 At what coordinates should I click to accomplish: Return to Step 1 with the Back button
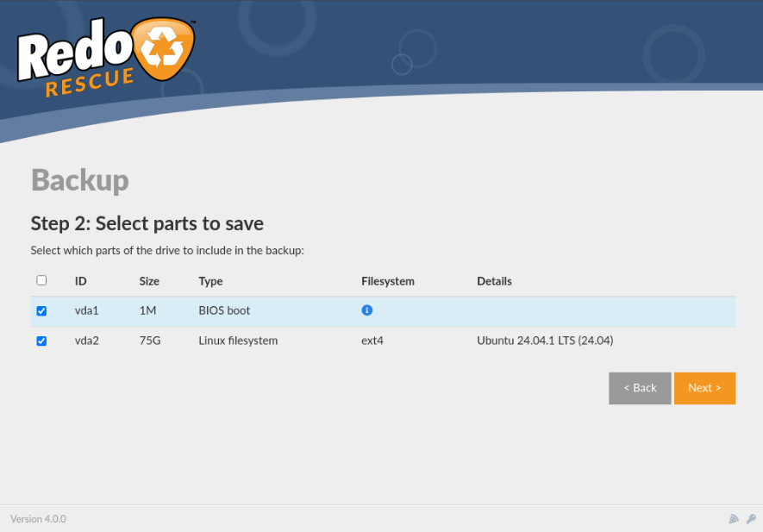click(640, 388)
